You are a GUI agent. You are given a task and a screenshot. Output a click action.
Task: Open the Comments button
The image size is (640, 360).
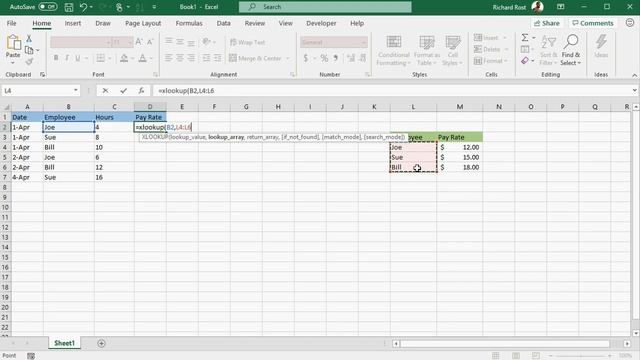pyautogui.click(x=593, y=23)
